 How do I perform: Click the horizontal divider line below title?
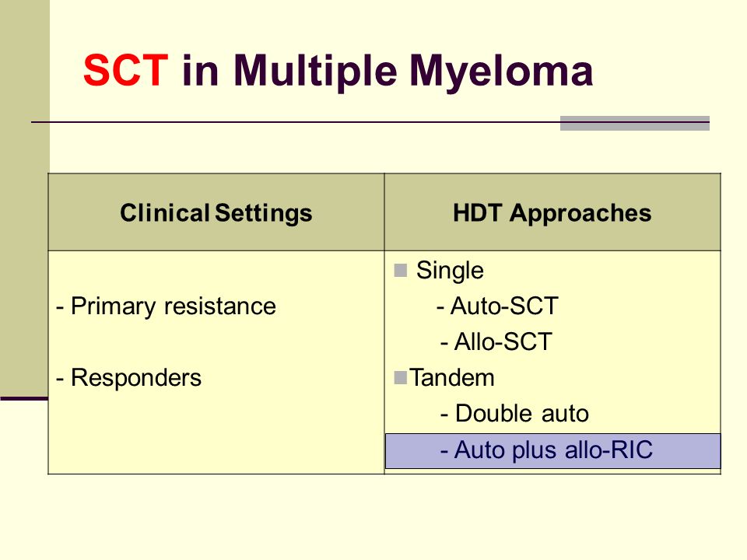click(296, 122)
